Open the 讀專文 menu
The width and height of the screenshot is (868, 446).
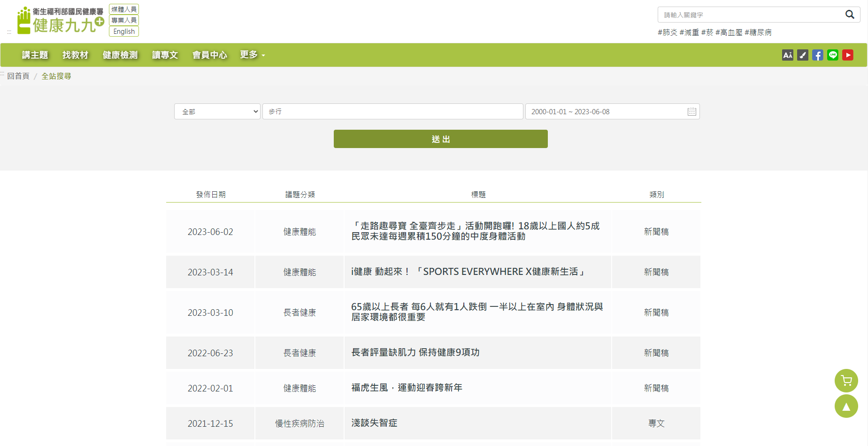tap(165, 55)
